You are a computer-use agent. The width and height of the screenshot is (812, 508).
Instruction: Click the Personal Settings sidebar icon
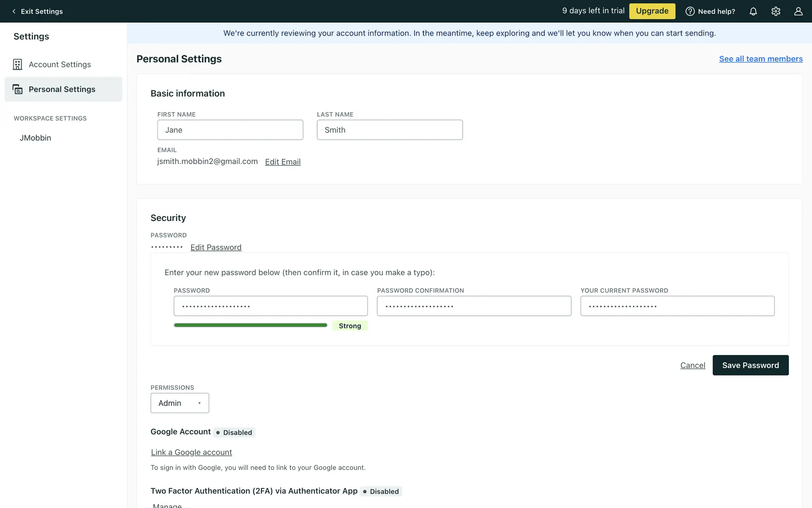coord(17,89)
